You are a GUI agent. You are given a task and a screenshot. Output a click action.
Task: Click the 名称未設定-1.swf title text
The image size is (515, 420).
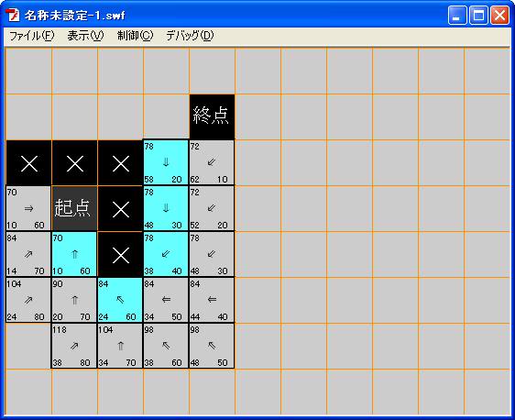pyautogui.click(x=75, y=16)
